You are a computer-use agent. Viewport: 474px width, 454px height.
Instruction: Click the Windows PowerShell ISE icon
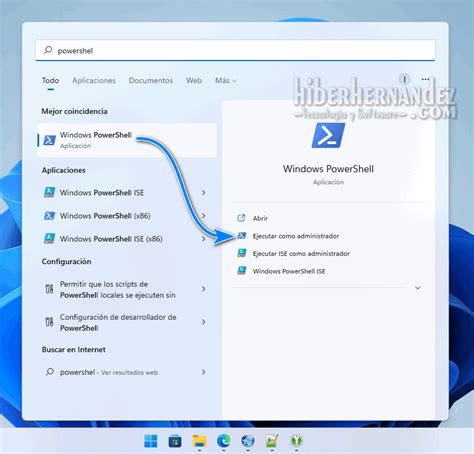click(49, 192)
